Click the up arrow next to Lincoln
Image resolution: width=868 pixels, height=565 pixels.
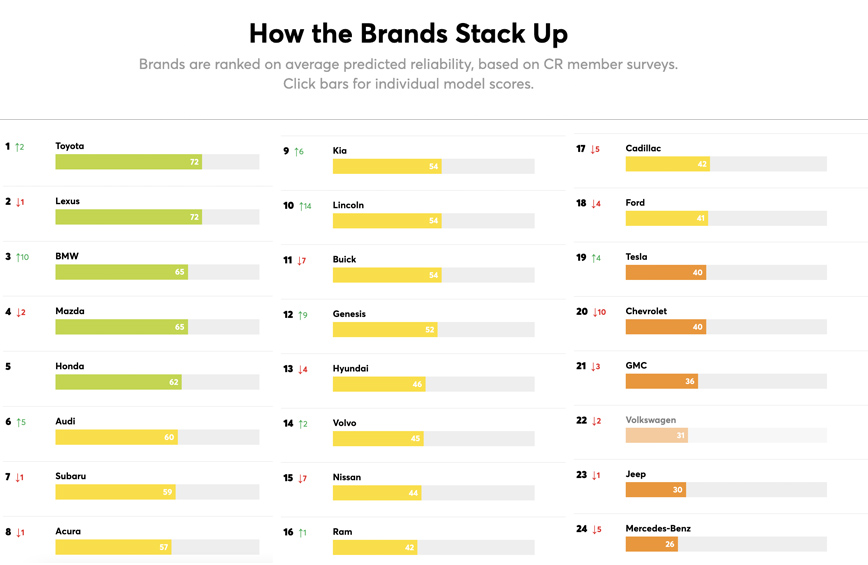[301, 206]
